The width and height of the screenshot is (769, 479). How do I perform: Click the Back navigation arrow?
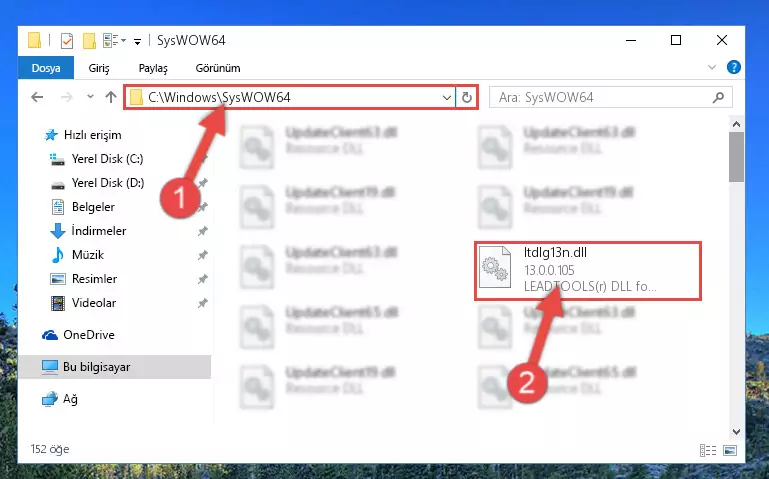point(37,97)
